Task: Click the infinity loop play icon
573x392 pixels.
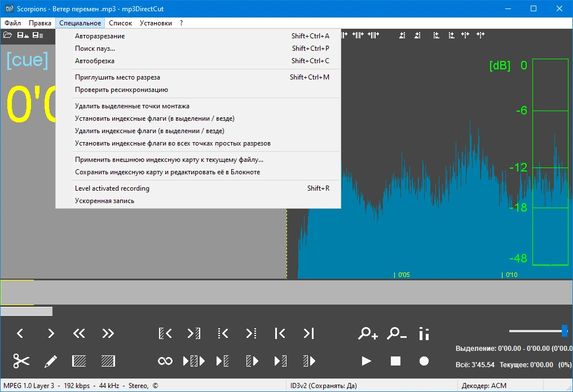Action: tap(165, 362)
